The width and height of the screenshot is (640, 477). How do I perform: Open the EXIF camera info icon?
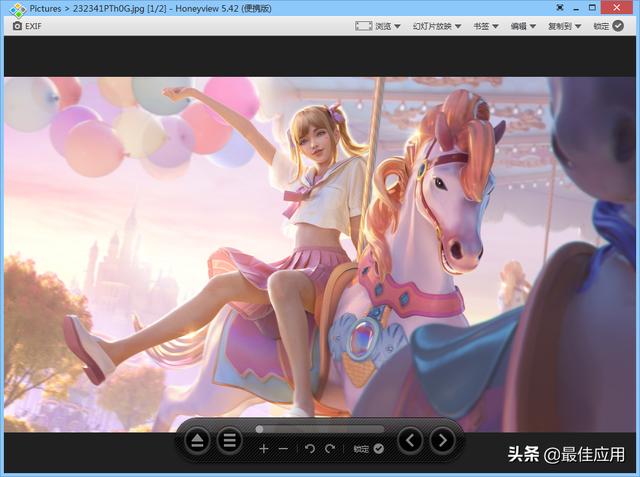(x=17, y=26)
